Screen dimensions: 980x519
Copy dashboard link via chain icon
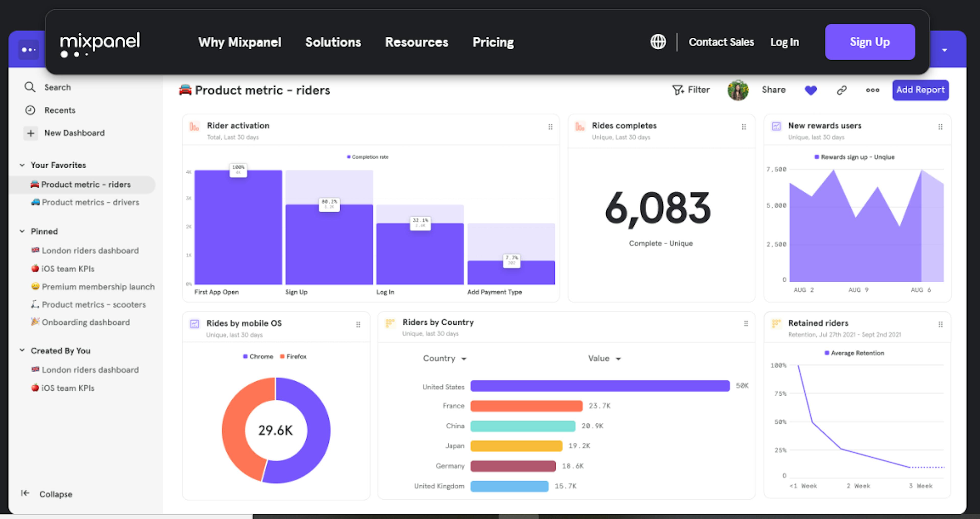(x=841, y=90)
